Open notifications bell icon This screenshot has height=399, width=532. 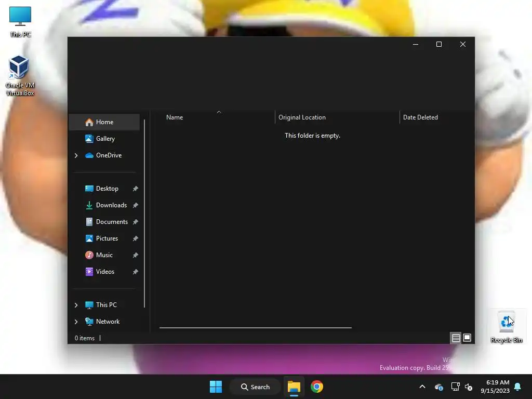(x=518, y=387)
